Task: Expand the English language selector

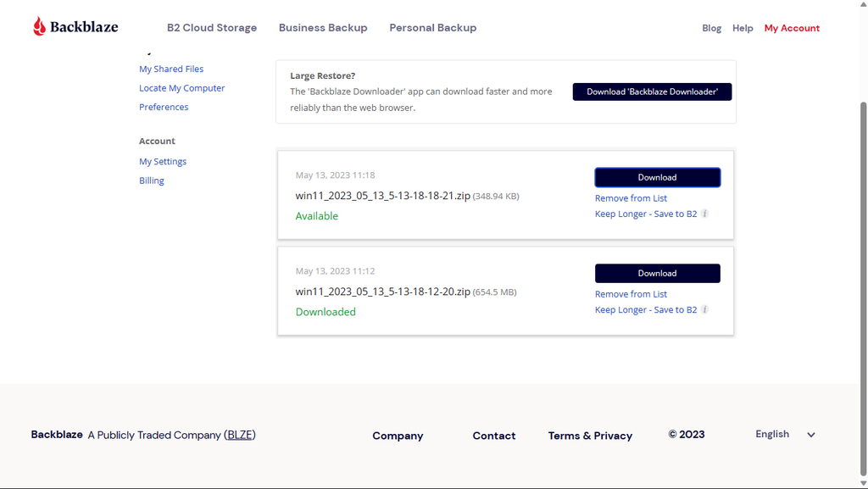Action: pos(784,434)
